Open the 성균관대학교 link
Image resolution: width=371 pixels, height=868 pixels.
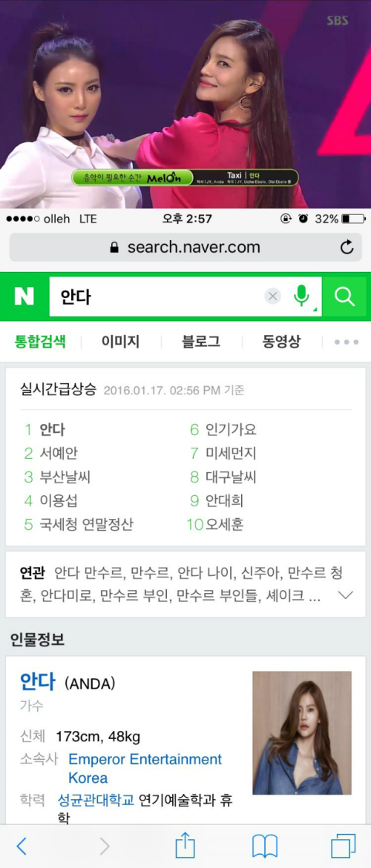96,800
